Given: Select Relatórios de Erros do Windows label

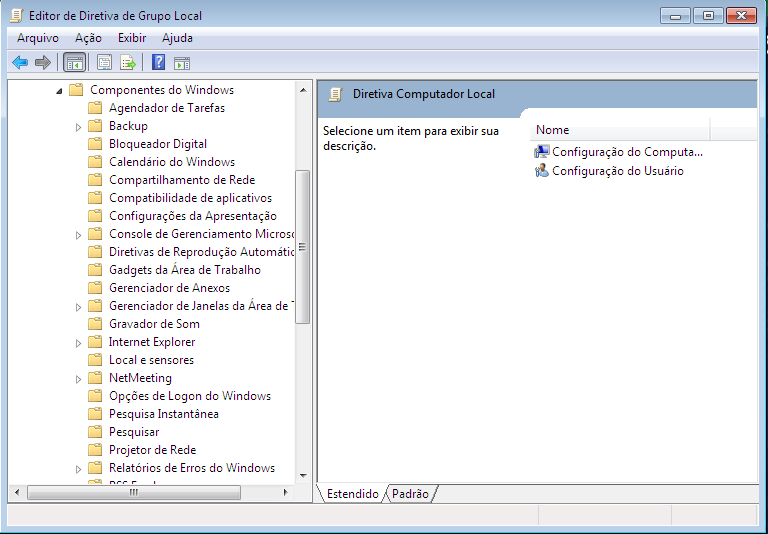Looking at the screenshot, I should [192, 468].
